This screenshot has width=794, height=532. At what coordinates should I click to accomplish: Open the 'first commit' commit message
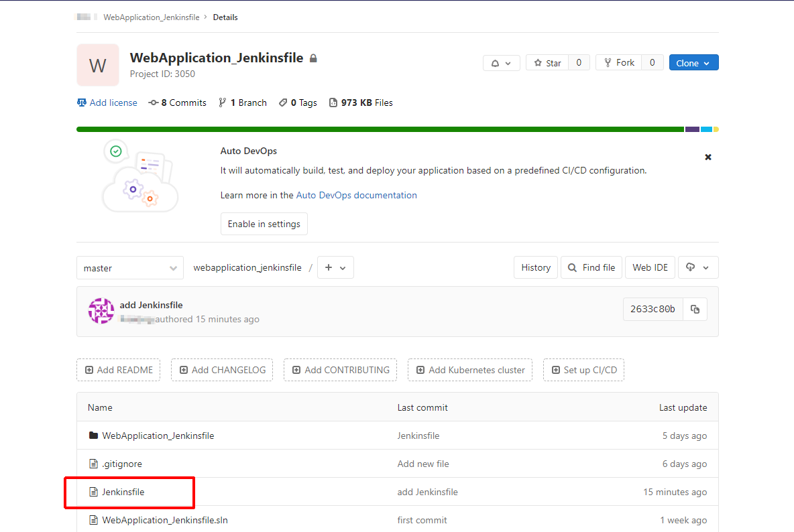pos(422,520)
